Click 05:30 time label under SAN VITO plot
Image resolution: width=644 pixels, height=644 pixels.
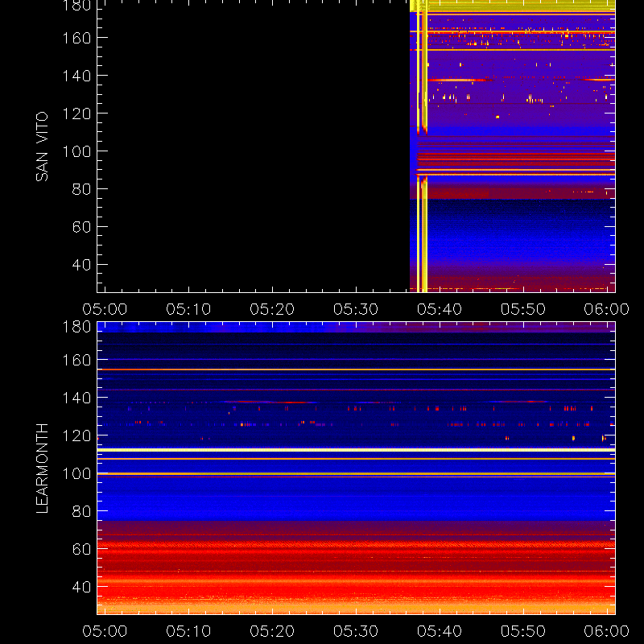pyautogui.click(x=356, y=309)
